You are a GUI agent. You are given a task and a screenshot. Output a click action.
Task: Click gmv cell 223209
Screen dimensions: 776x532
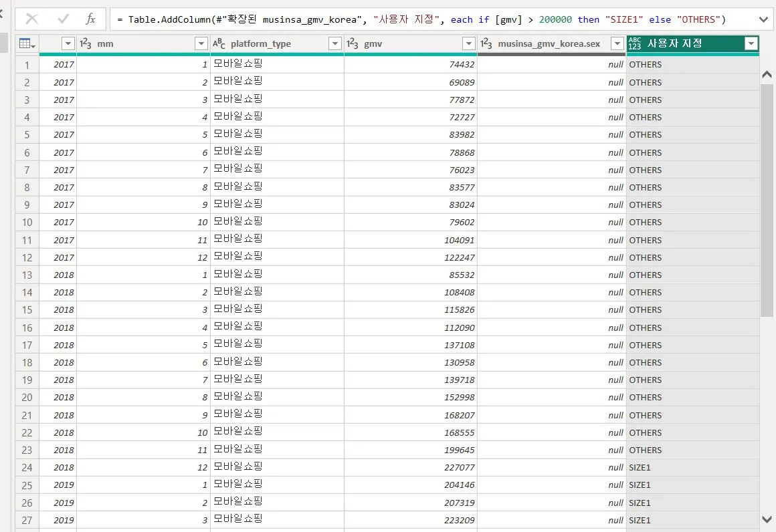coord(411,520)
